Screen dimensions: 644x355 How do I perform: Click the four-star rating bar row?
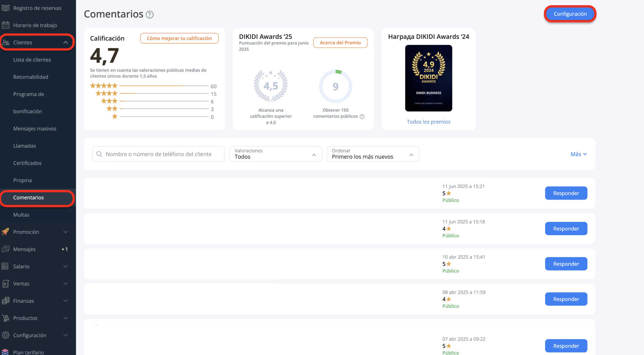(156, 93)
